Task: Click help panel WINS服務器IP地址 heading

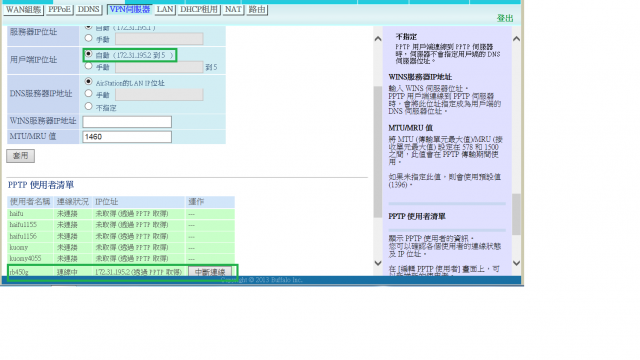Action: point(420,77)
